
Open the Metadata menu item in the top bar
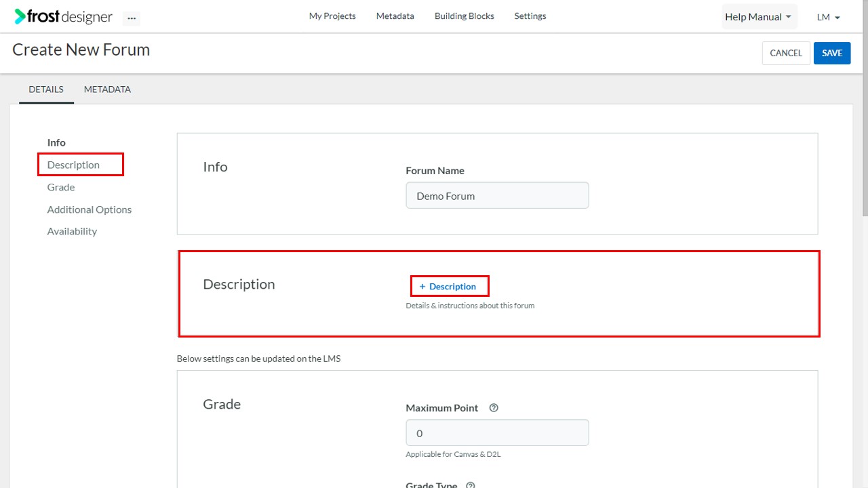(395, 16)
